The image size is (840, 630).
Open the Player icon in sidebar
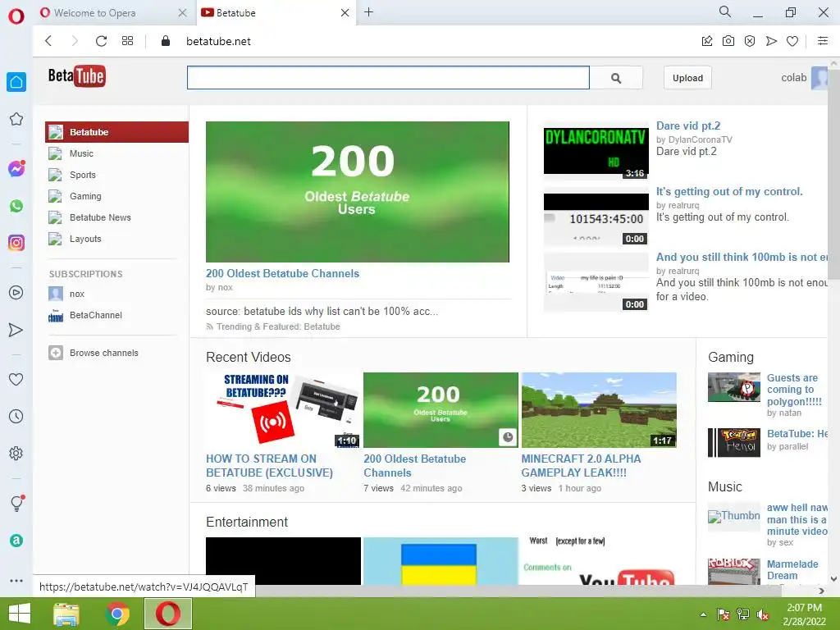click(16, 293)
